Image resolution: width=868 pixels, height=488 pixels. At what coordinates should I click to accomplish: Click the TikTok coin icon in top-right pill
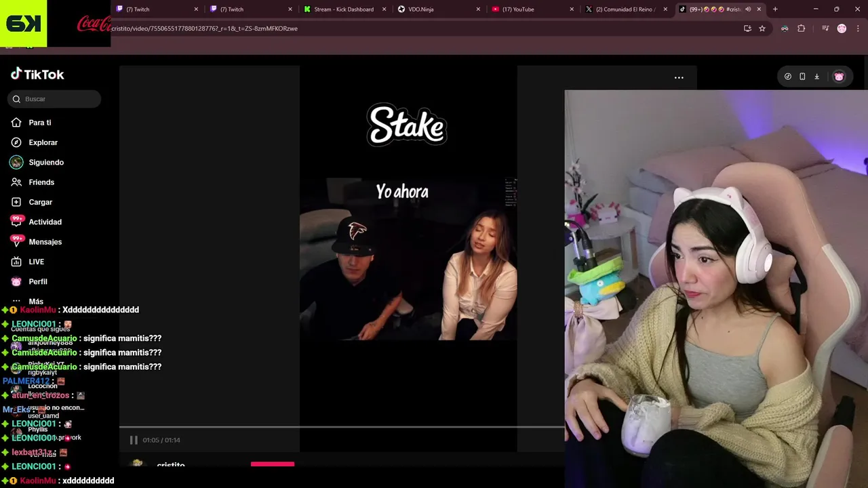coord(787,77)
